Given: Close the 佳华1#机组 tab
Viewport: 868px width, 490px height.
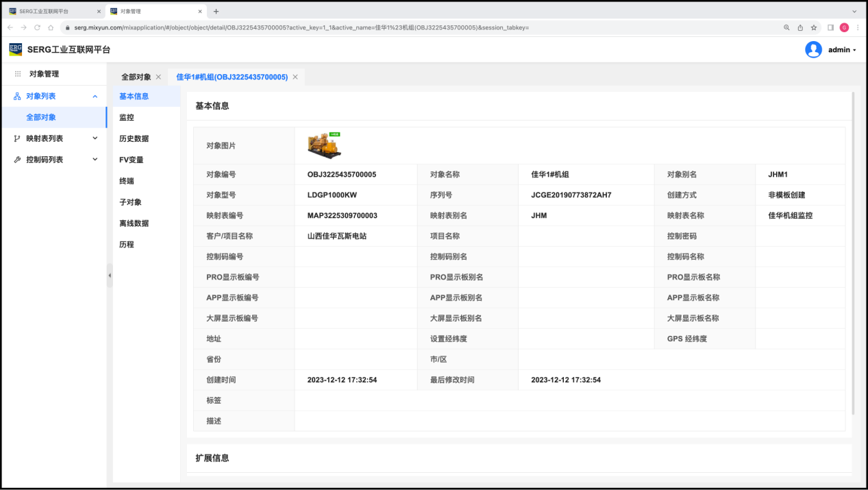Looking at the screenshot, I should click(295, 77).
